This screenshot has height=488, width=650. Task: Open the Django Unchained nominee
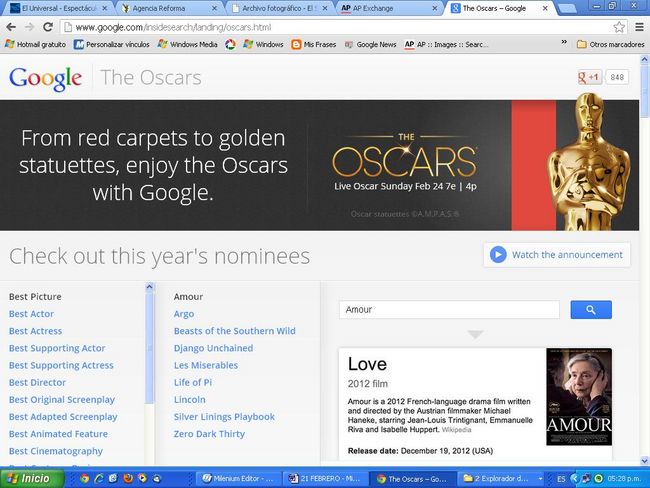(x=213, y=348)
